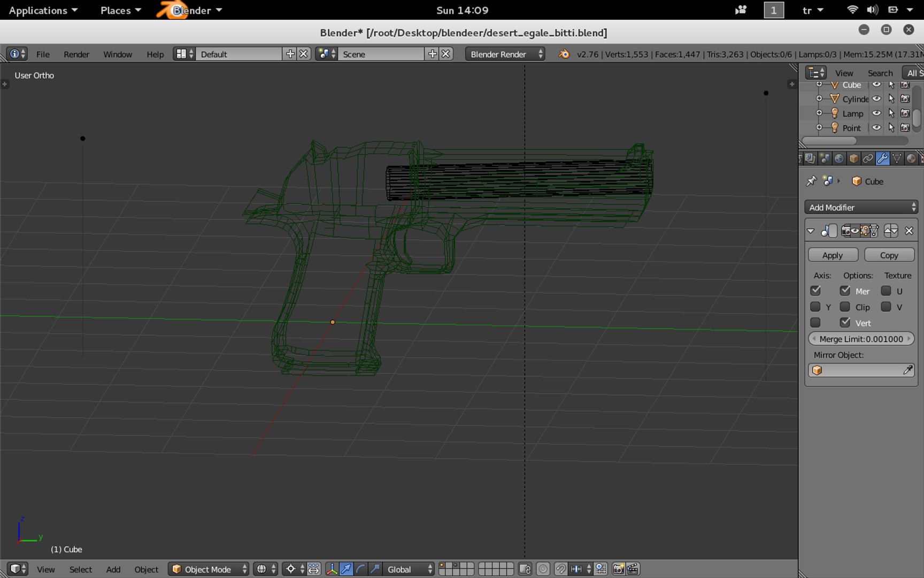Click the screen layout browse icon

coord(184,54)
